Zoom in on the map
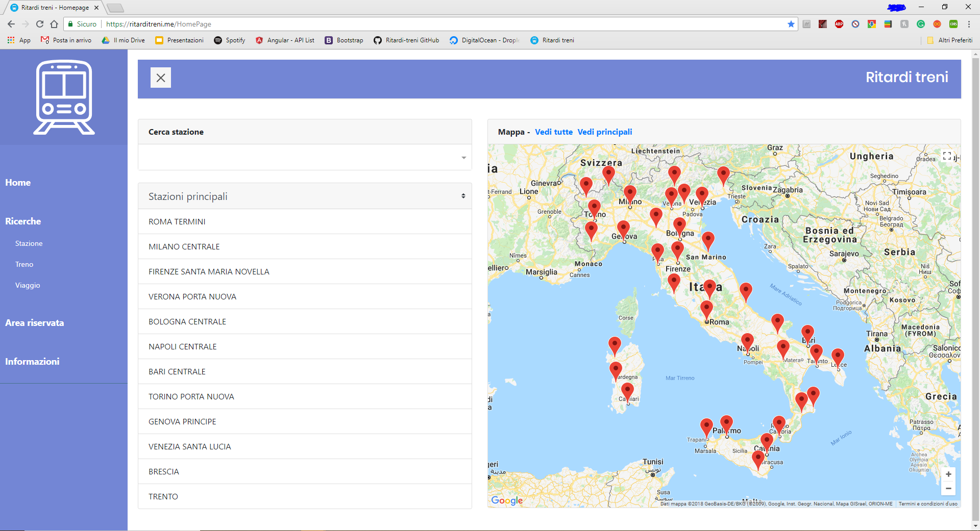This screenshot has height=531, width=980. tap(948, 474)
